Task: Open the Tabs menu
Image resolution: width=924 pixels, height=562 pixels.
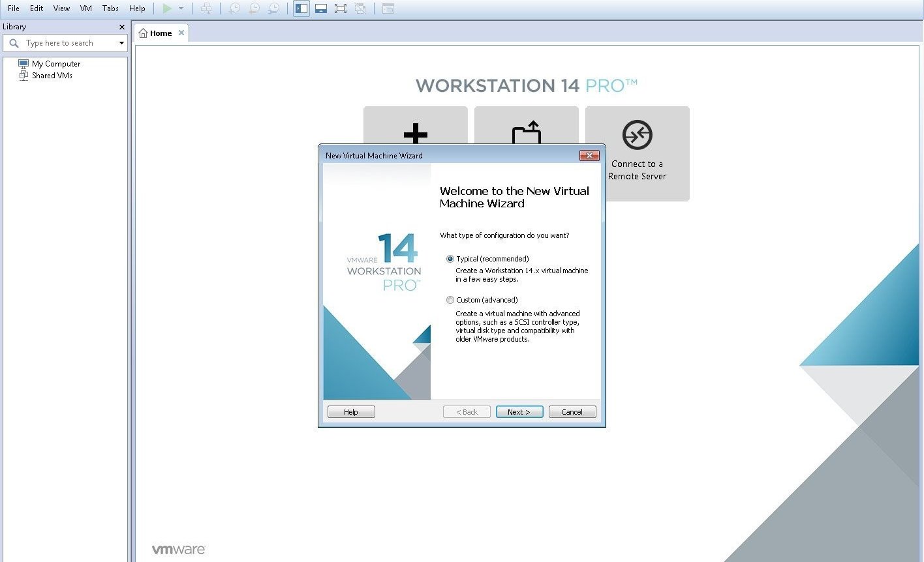Action: pyautogui.click(x=111, y=8)
